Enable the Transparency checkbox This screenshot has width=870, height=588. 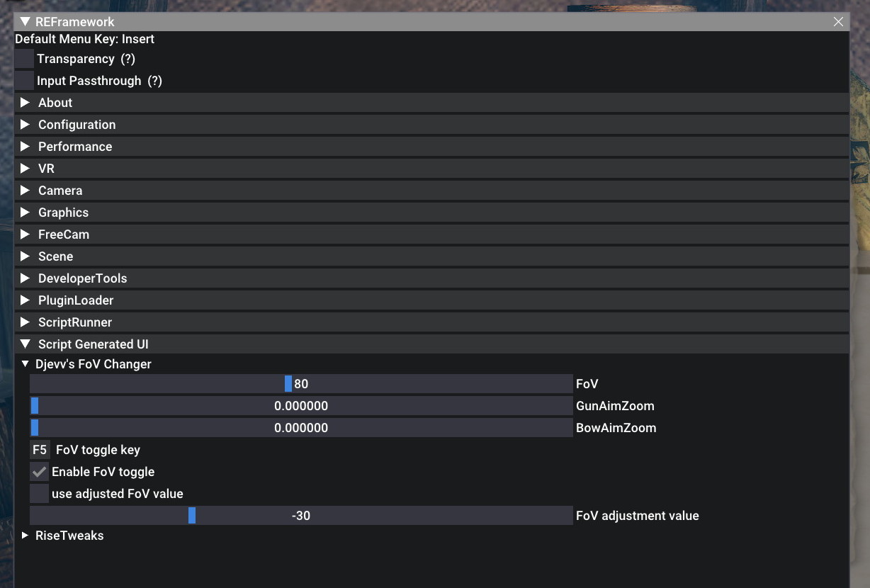point(24,59)
